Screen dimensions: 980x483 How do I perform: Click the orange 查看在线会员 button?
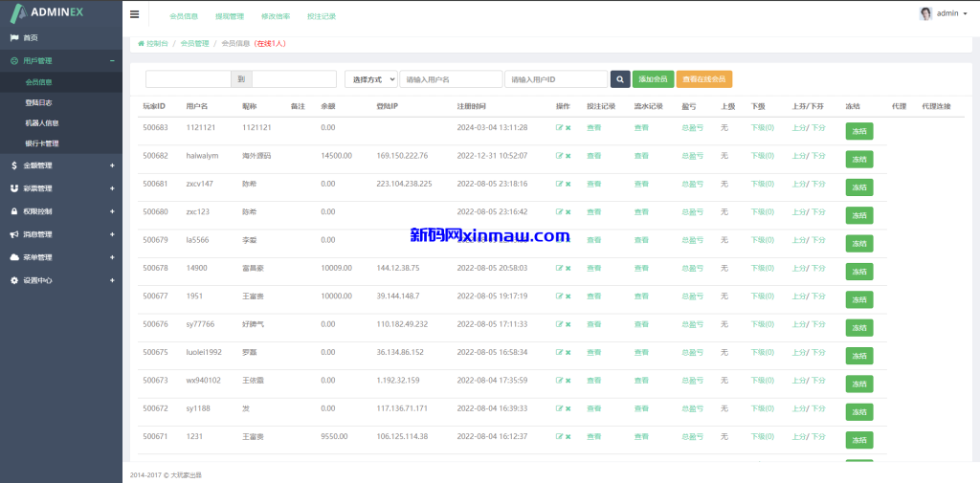(x=703, y=79)
